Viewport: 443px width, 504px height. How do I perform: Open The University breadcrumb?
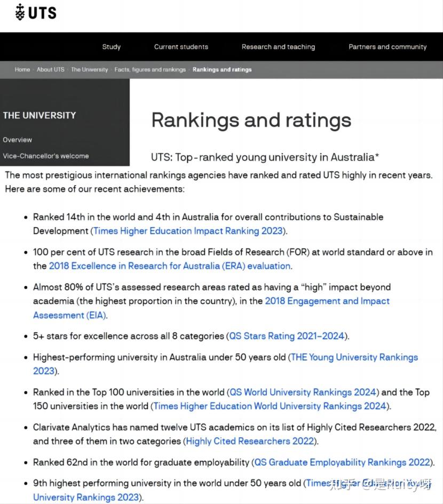90,69
